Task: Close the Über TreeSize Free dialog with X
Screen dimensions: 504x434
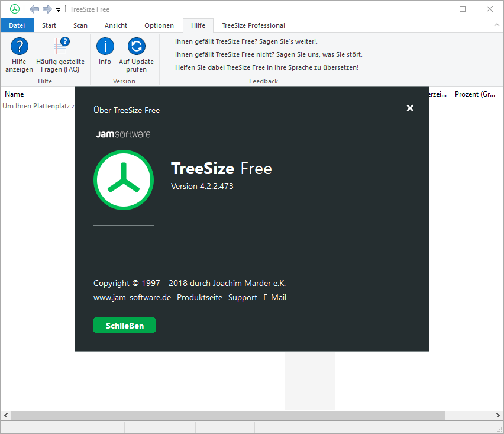Action: point(410,108)
